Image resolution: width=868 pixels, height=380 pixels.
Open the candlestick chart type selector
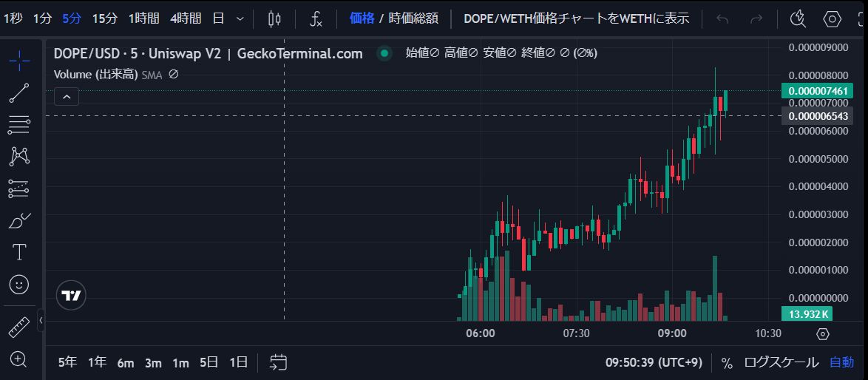click(x=274, y=18)
